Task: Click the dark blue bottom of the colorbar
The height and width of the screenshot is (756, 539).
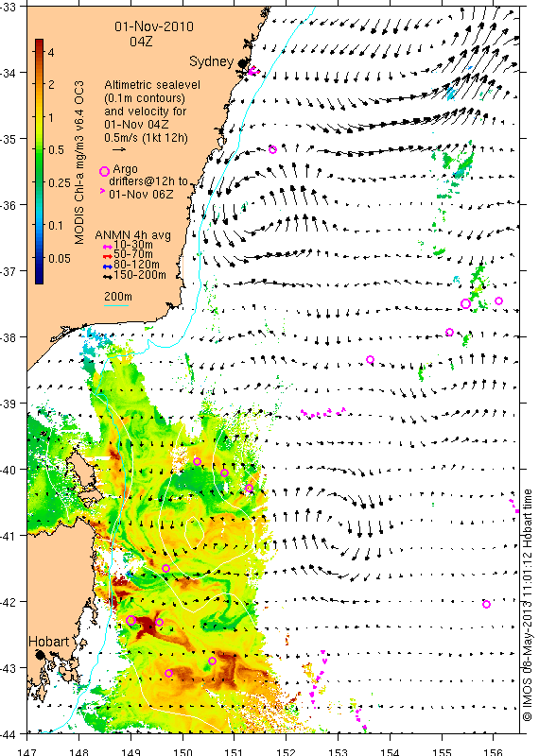Action: [40, 277]
